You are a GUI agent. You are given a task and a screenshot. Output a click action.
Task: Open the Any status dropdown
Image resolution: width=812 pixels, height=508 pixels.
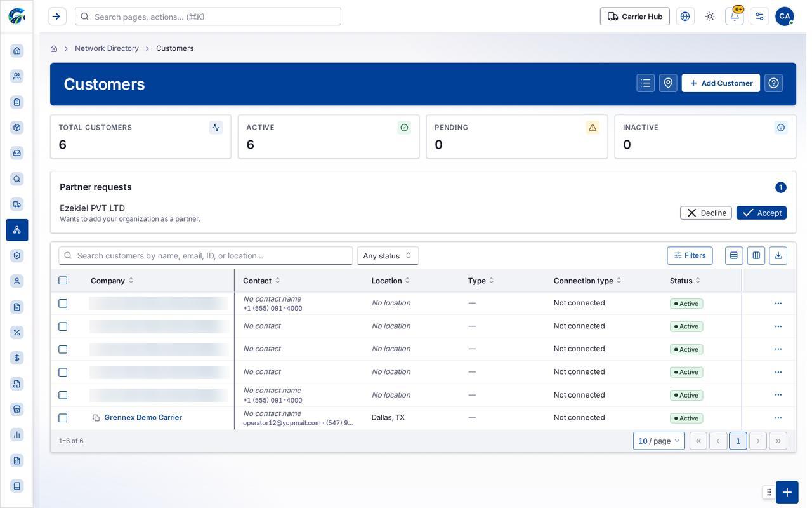[388, 256]
